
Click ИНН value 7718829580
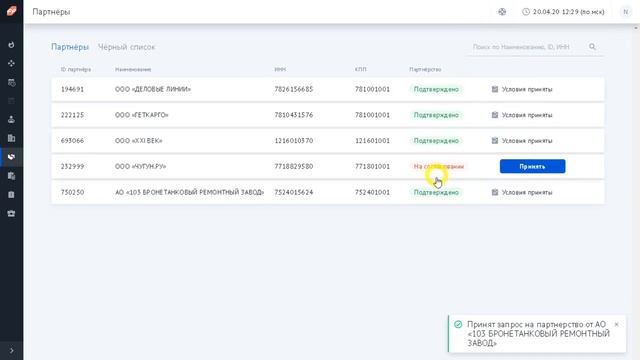coord(293,167)
